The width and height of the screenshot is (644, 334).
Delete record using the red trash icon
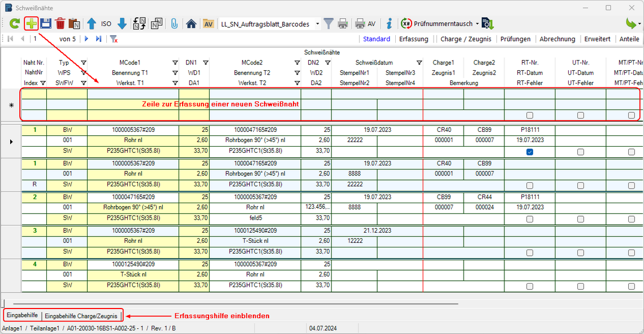tap(60, 24)
